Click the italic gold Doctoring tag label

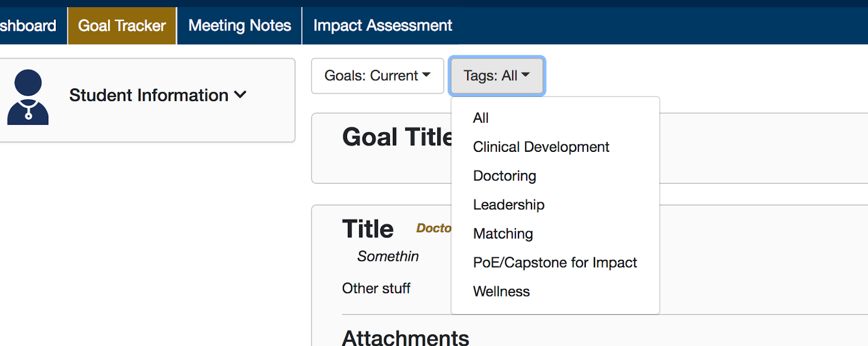point(433,228)
